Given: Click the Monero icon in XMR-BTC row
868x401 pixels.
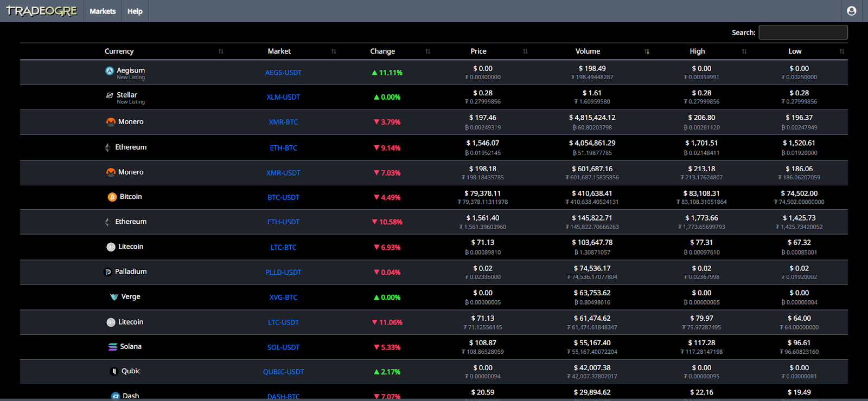Looking at the screenshot, I should click(111, 122).
